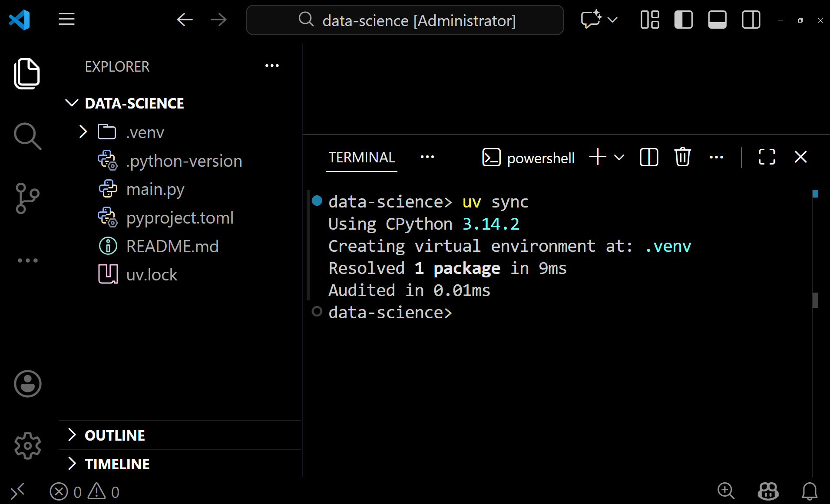Split the terminal pane
The width and height of the screenshot is (830, 504).
[649, 157]
